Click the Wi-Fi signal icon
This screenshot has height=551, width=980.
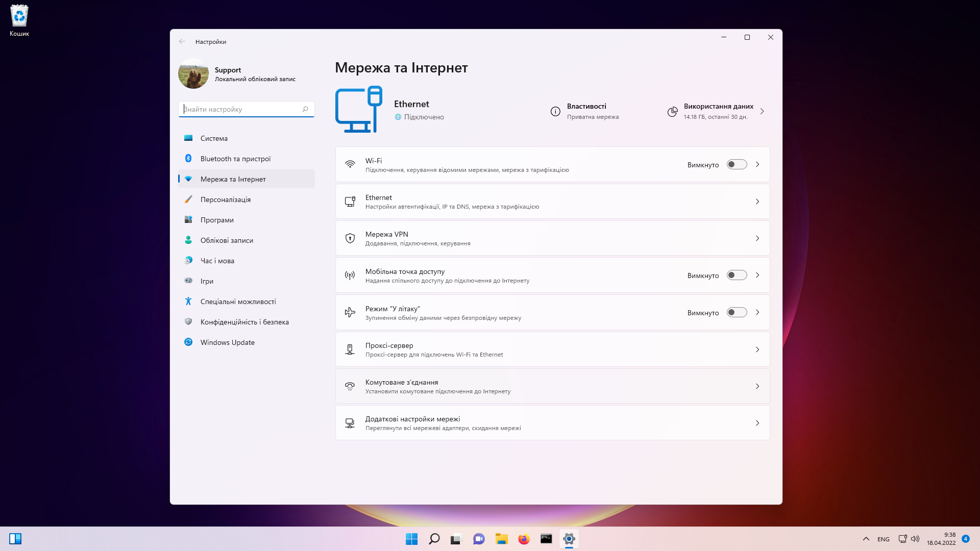[350, 164]
